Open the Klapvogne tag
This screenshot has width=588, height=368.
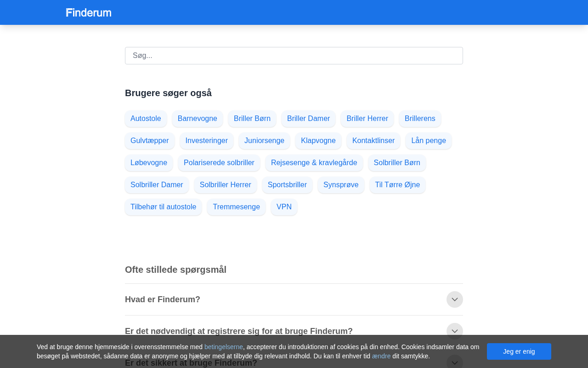318,141
